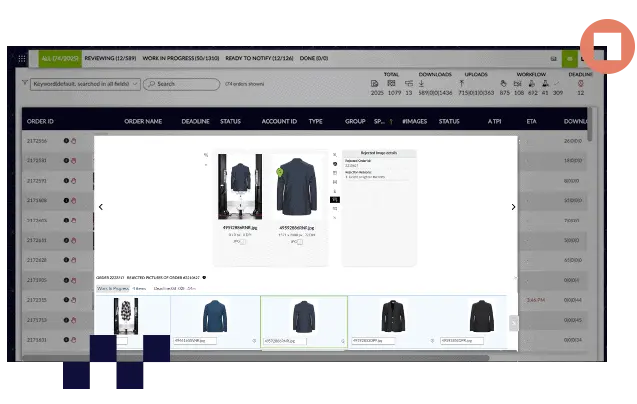Switch to the ALL (74/2025) tab
The width and height of the screenshot is (637, 404).
click(x=60, y=59)
